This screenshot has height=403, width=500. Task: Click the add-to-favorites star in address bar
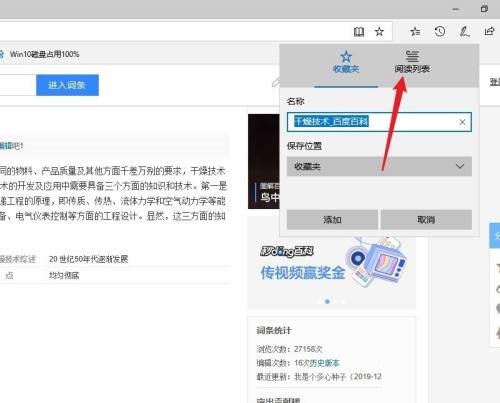click(x=379, y=32)
